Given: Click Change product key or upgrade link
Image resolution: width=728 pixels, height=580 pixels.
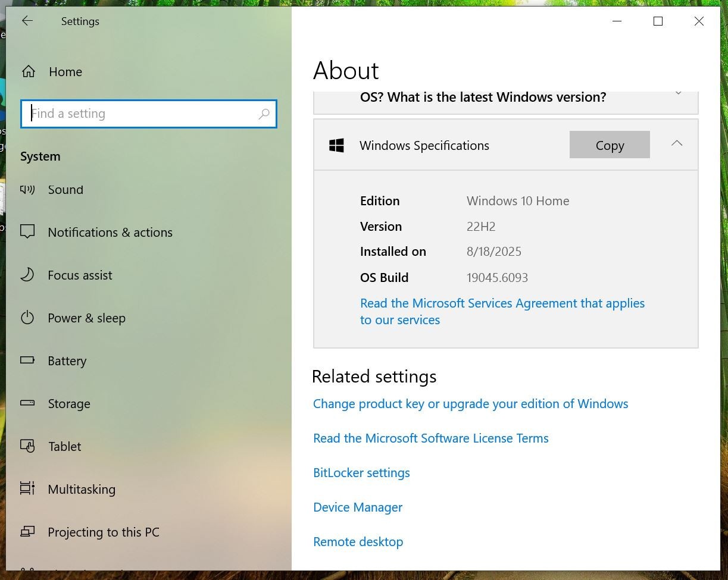Looking at the screenshot, I should [471, 404].
